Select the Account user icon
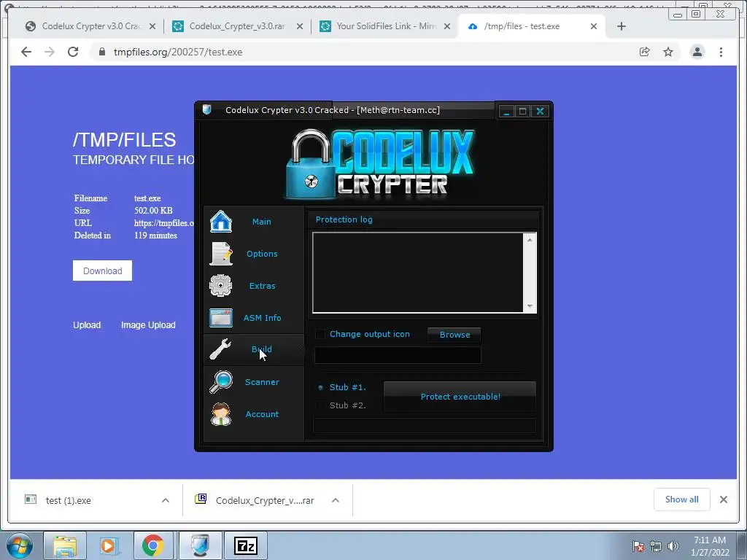747x560 pixels. click(220, 414)
